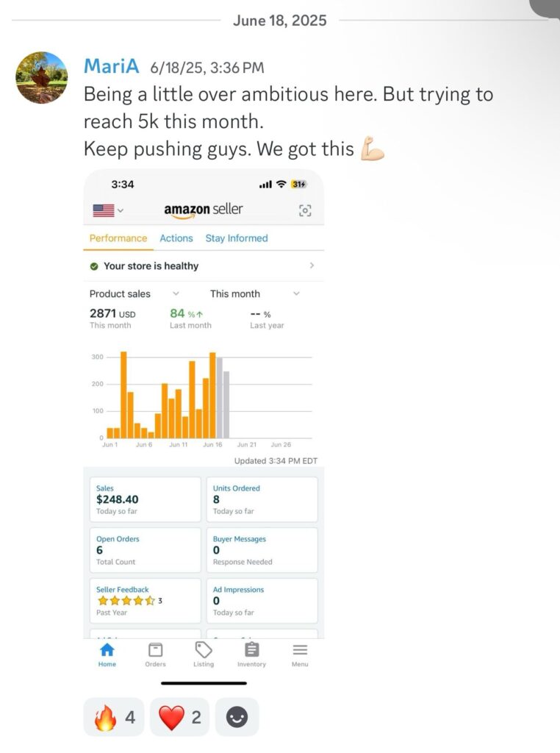Expand the This month period dropdown
560x753 pixels.
click(255, 294)
